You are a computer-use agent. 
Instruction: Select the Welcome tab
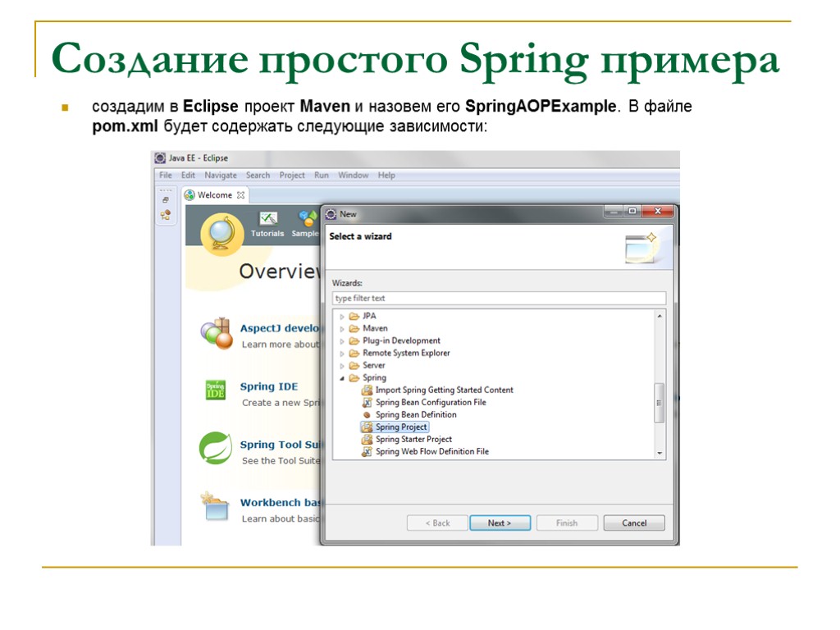[214, 195]
